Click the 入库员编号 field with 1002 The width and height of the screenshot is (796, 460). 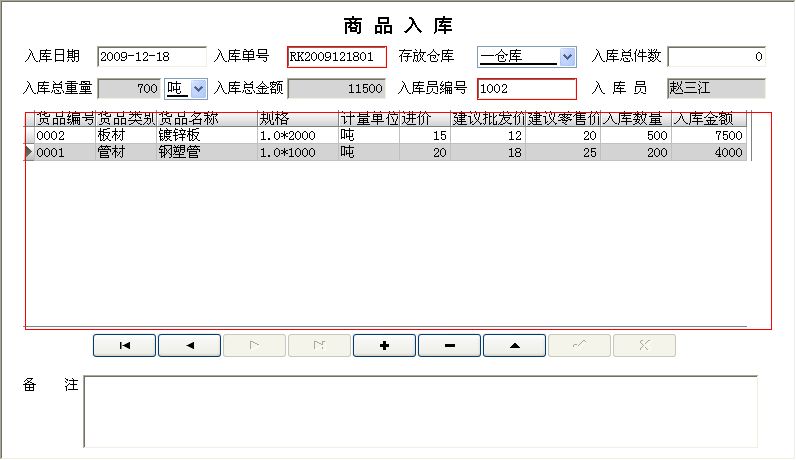point(526,89)
